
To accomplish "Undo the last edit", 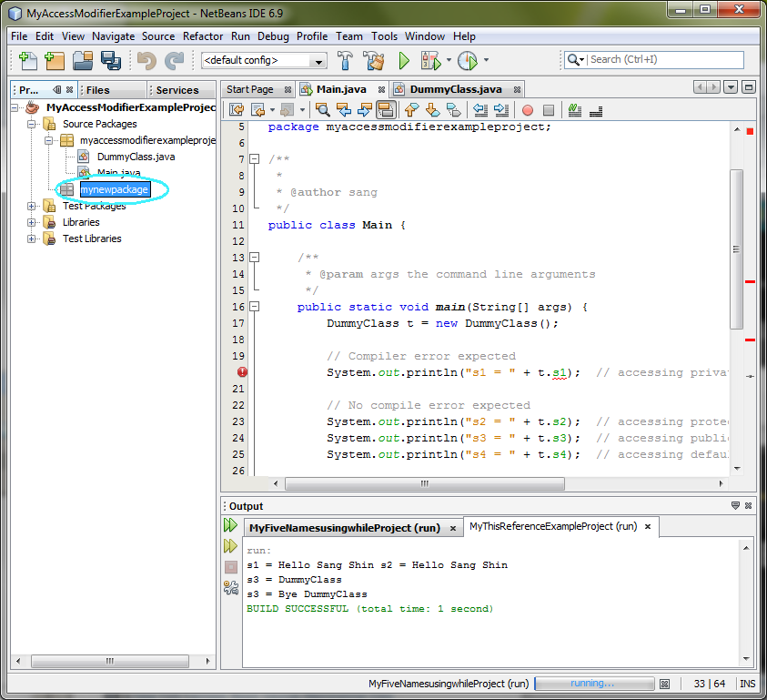I will pyautogui.click(x=146, y=60).
